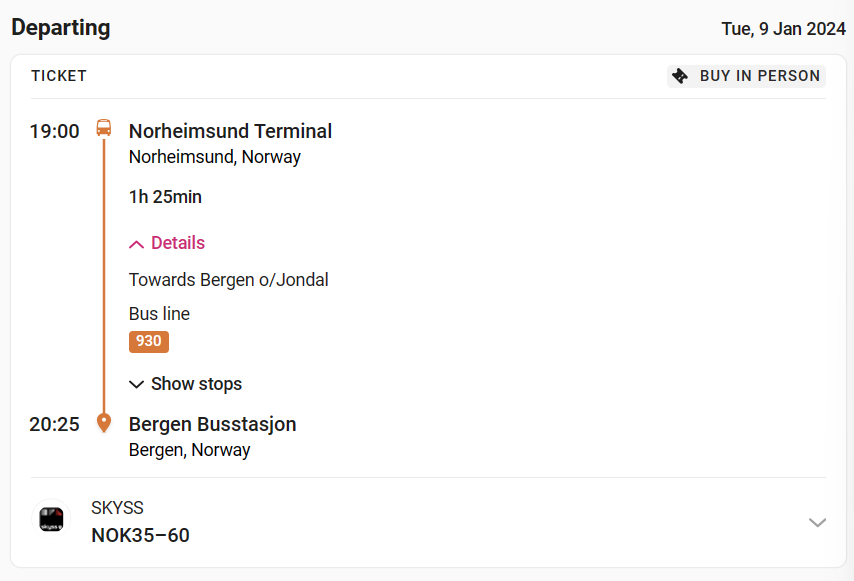The image size is (854, 581).
Task: Click the 1h 25min duration label
Action: pos(166,197)
